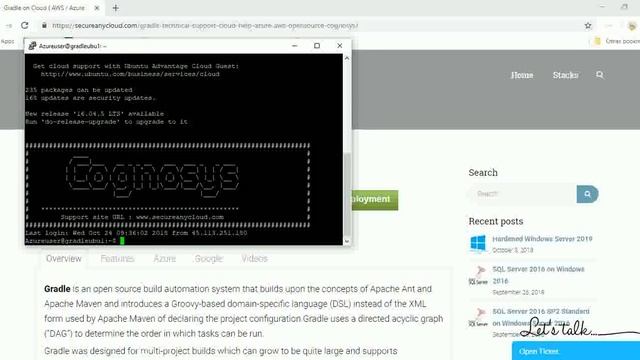Screen dimensions: 640x360
Task: Reload the browser page
Action: point(25,25)
